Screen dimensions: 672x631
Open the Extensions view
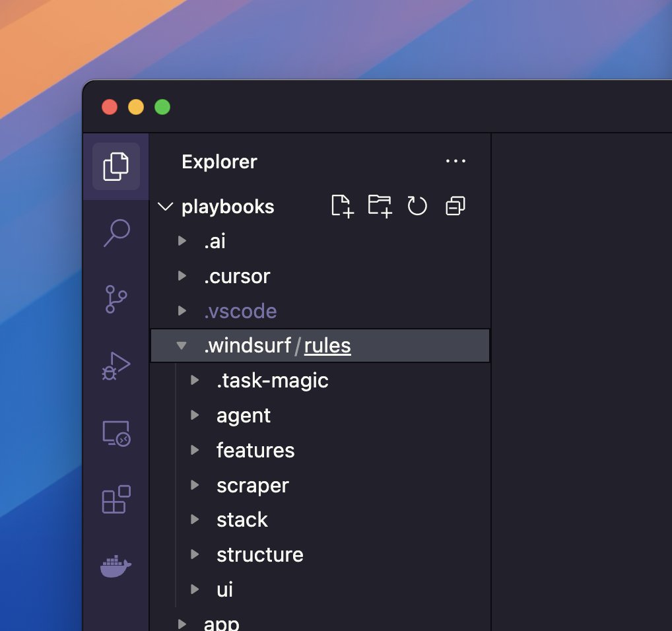116,499
